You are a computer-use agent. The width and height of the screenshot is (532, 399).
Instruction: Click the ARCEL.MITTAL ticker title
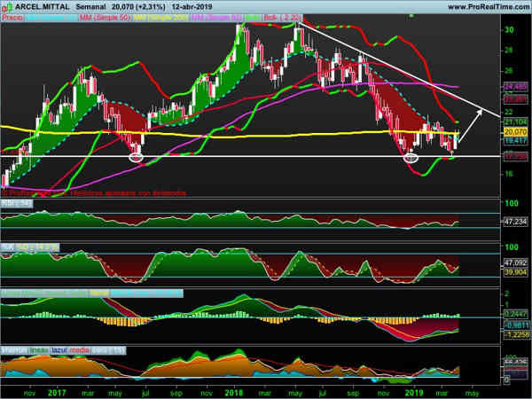[43, 7]
